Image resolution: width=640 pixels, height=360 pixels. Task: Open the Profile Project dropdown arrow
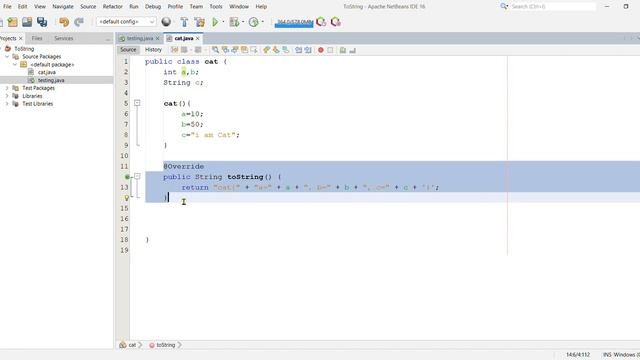[262, 22]
